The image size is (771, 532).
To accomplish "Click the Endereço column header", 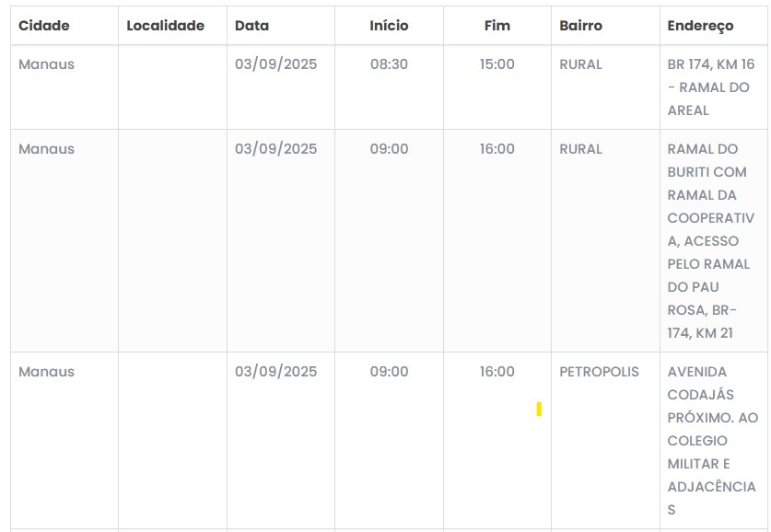I will [700, 26].
